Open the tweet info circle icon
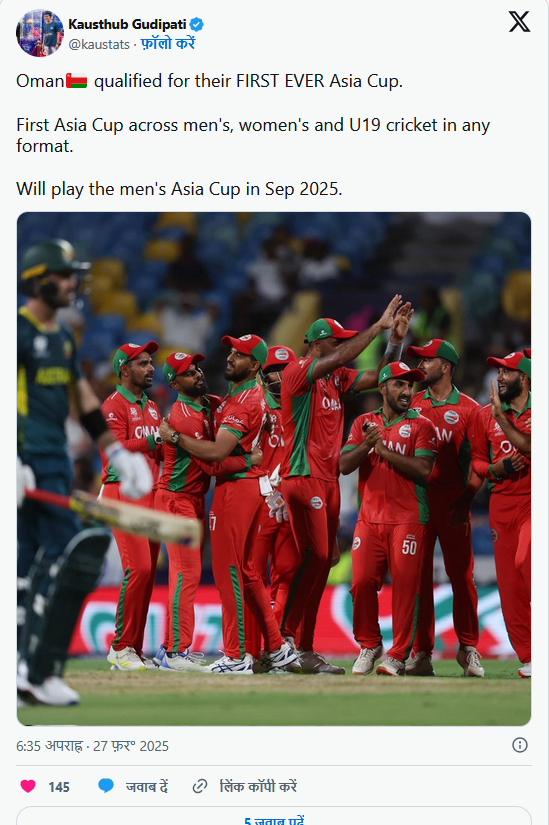 tap(520, 745)
